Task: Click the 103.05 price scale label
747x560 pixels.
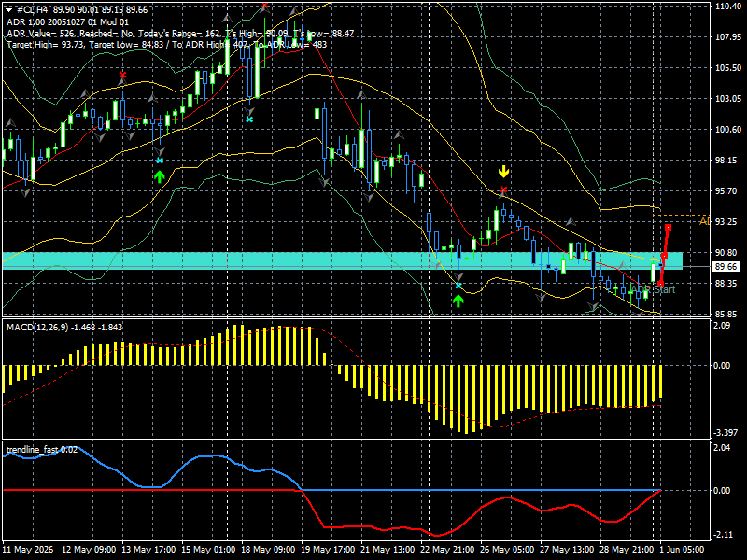Action: [728, 99]
